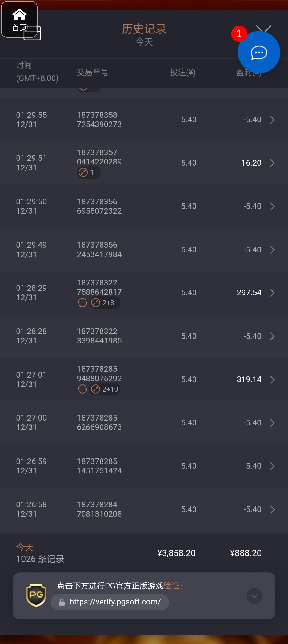Tap the red notification badge showing 1

239,34
